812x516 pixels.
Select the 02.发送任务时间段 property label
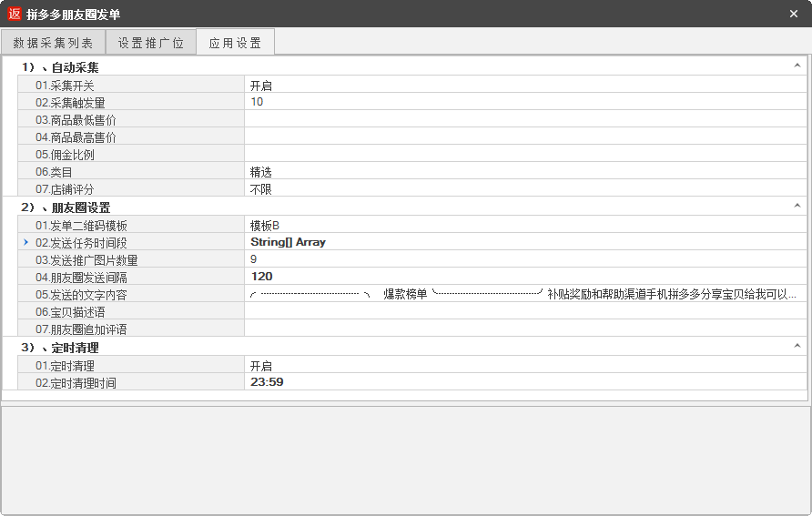point(81,243)
